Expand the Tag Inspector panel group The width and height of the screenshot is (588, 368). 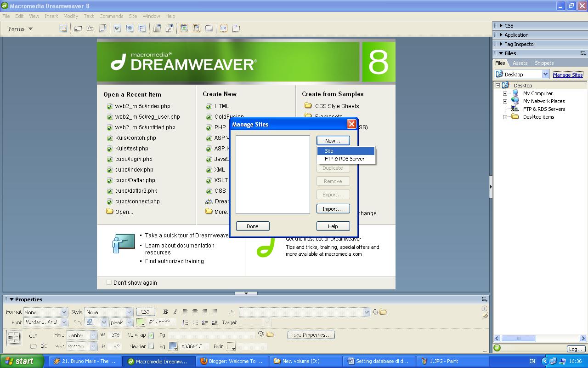(x=501, y=44)
